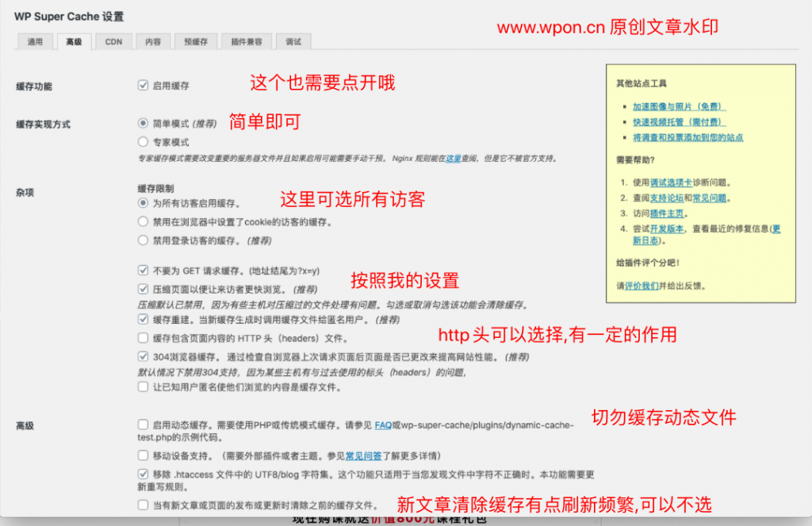Switch to the 内容 tab
The height and width of the screenshot is (526, 812).
point(153,42)
